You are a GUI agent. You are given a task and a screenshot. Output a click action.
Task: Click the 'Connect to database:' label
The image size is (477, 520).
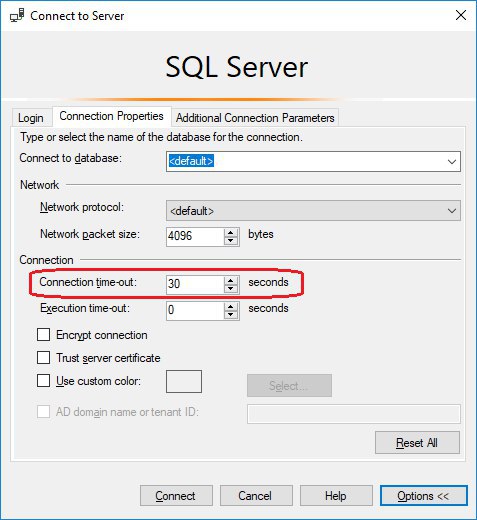(71, 158)
